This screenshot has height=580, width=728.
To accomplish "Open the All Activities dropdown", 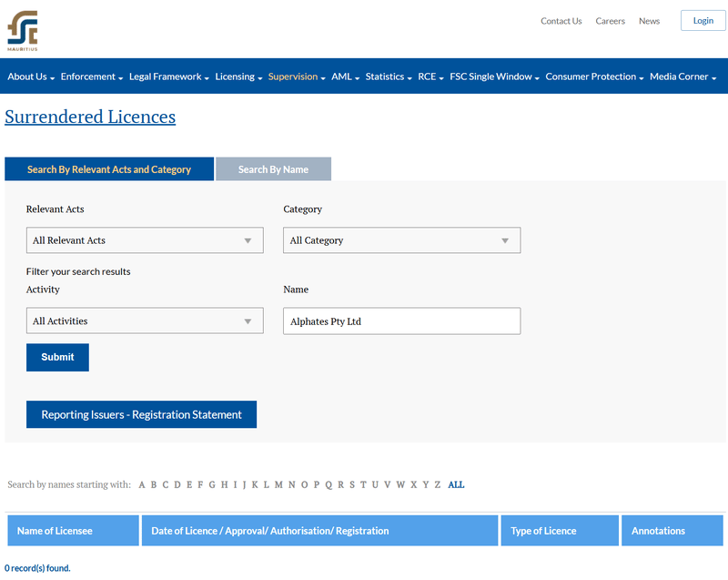I will 145,321.
